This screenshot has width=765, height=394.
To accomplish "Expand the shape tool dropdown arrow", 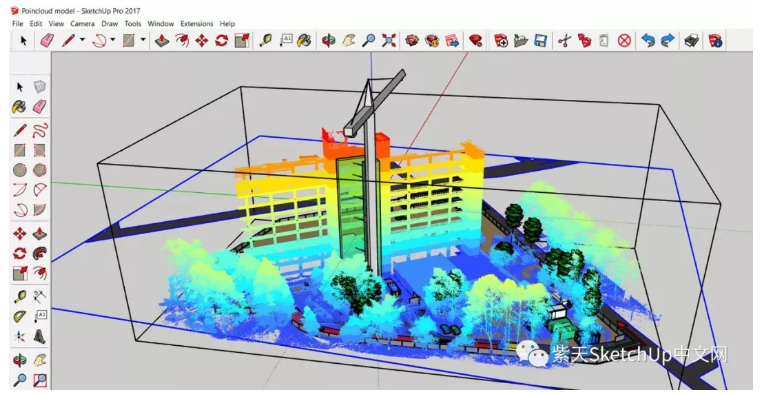I will (x=143, y=39).
